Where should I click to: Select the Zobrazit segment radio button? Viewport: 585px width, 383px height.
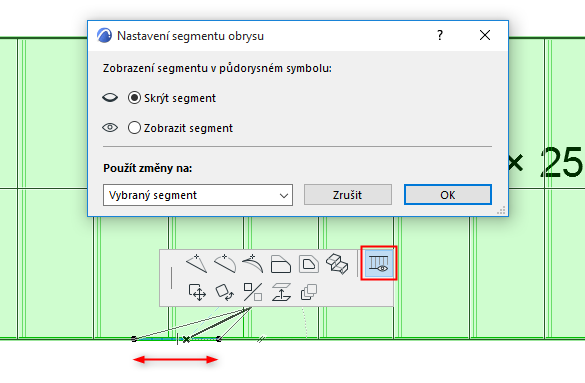tap(134, 128)
